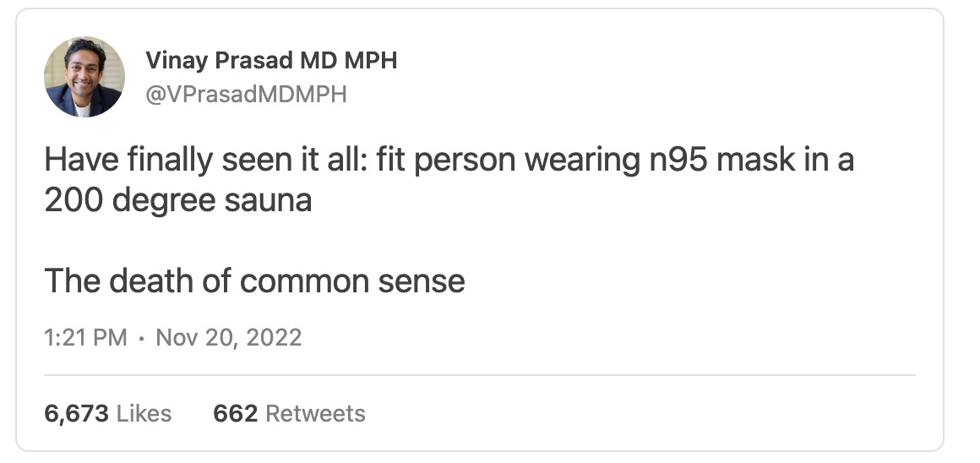Open the Likes label list
Image resolution: width=980 pixels, height=463 pixels.
144,413
